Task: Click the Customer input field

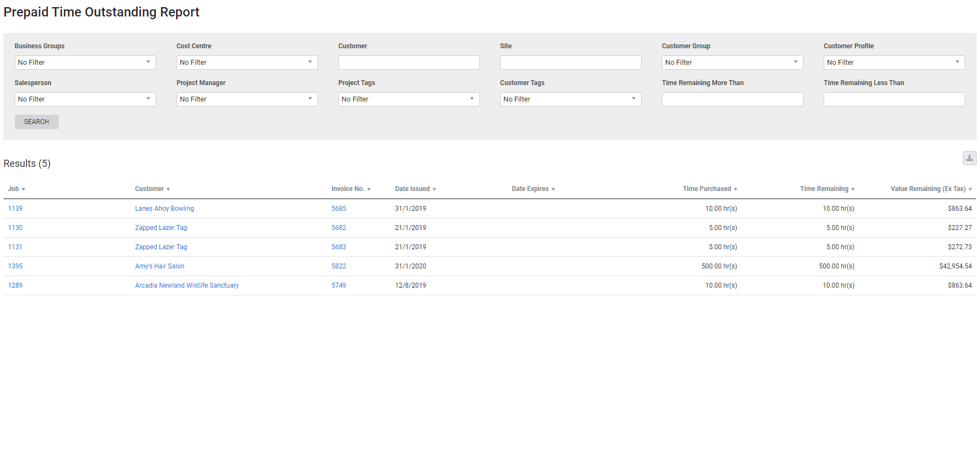Action: coord(409,63)
